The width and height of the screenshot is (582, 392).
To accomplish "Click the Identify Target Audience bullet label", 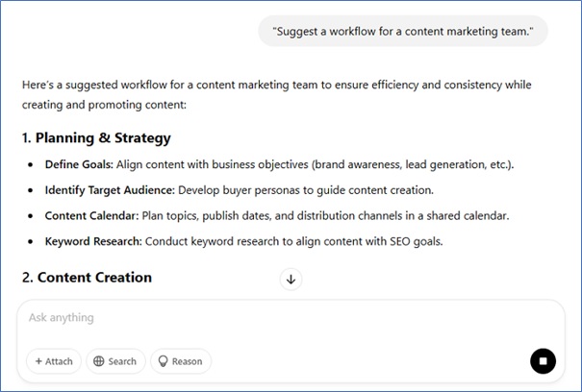I will 110,190.
